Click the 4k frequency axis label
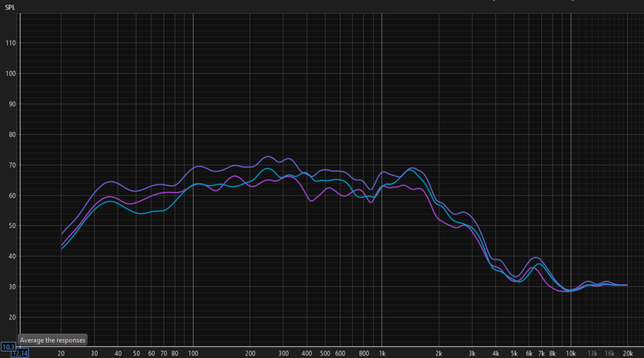644x358 pixels. pyautogui.click(x=496, y=353)
